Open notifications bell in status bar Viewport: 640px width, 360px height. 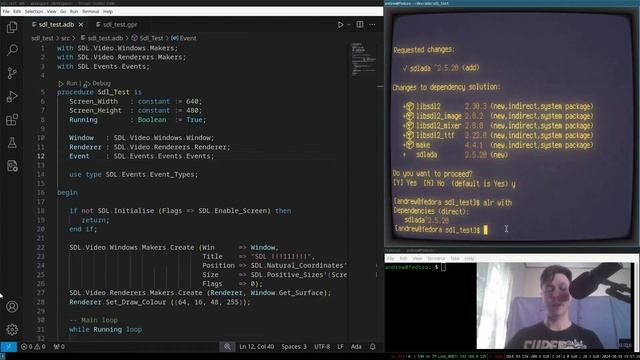pos(372,347)
